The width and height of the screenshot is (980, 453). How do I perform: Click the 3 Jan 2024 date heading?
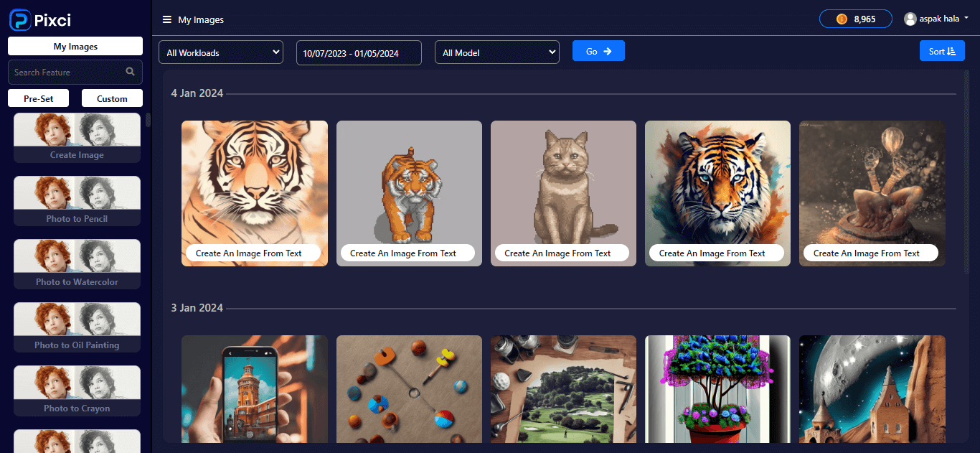point(197,308)
